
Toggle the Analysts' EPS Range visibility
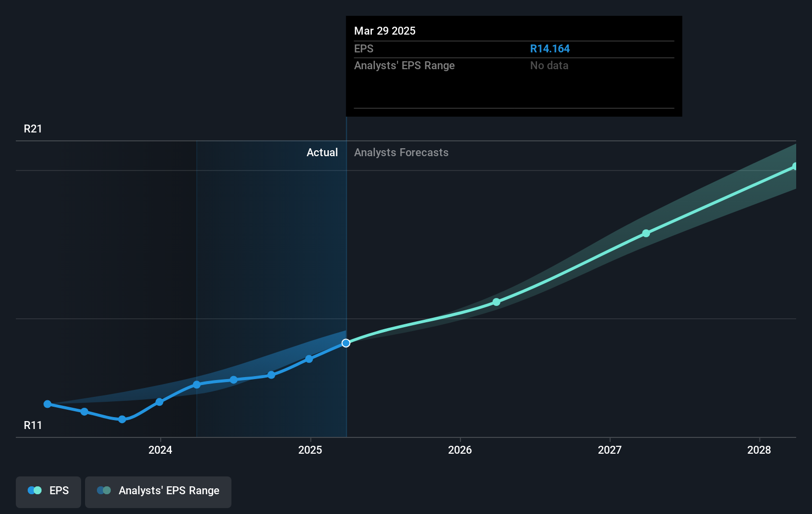(x=158, y=492)
